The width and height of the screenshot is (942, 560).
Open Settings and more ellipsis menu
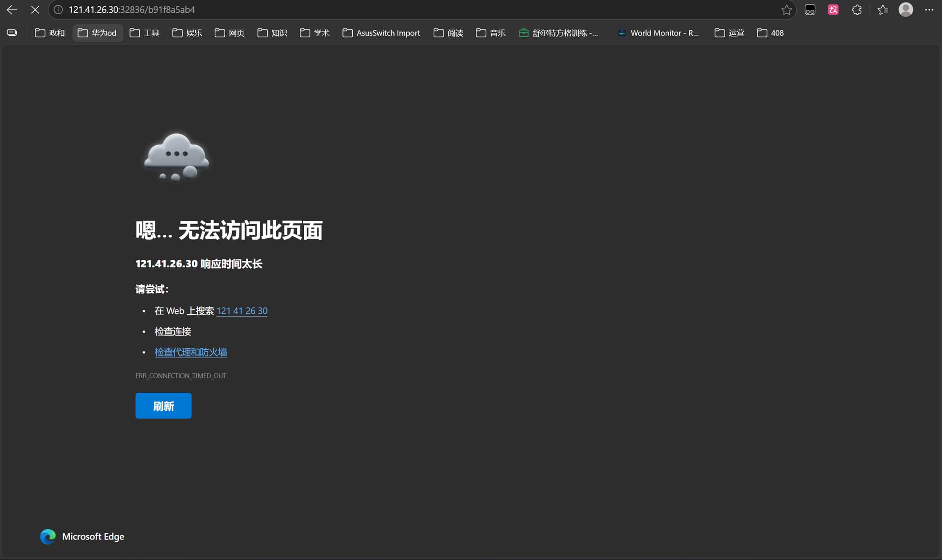click(929, 10)
